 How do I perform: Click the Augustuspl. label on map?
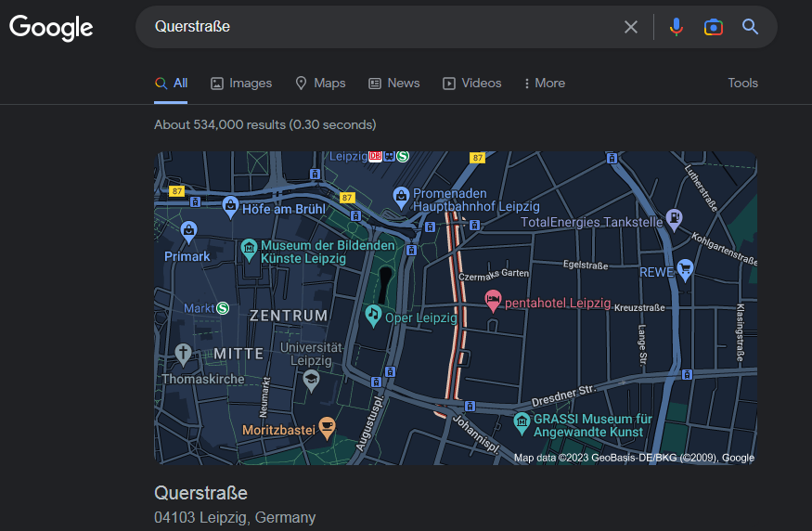pyautogui.click(x=369, y=423)
